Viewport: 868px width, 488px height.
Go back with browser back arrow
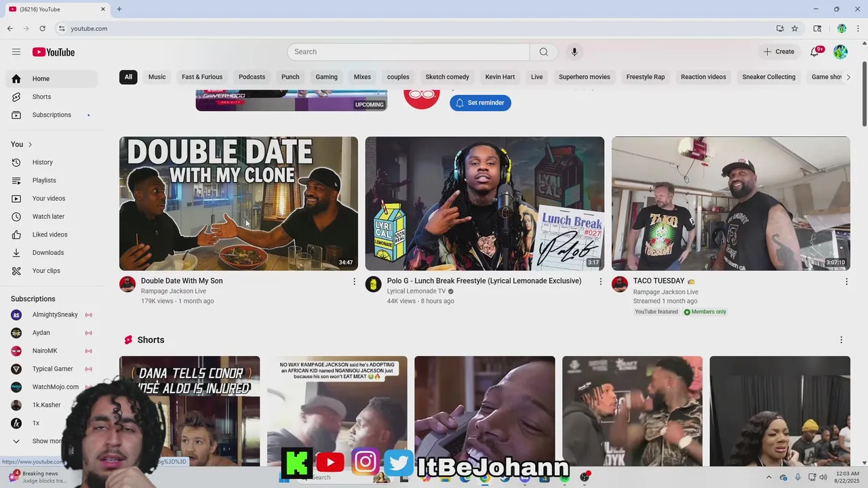click(x=9, y=28)
